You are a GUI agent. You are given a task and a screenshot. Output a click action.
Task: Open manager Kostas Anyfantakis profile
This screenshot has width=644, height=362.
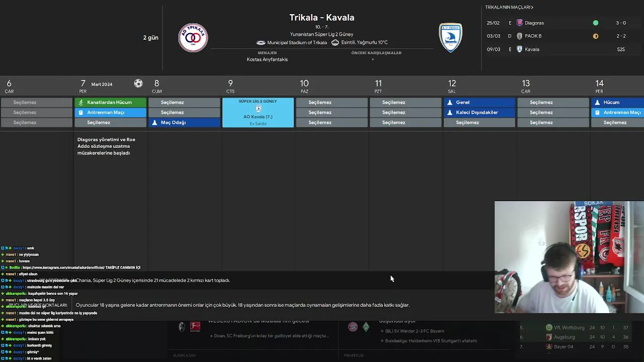coord(267,59)
